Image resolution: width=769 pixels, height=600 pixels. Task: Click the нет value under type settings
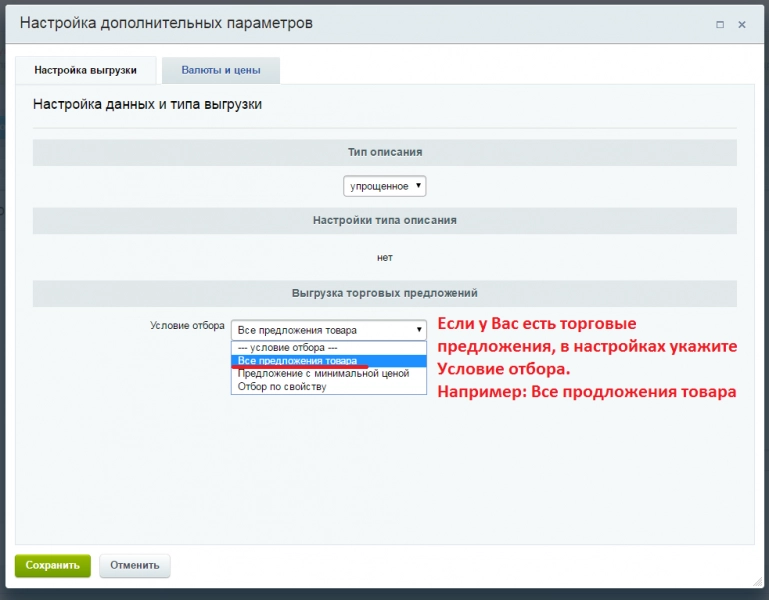click(384, 258)
